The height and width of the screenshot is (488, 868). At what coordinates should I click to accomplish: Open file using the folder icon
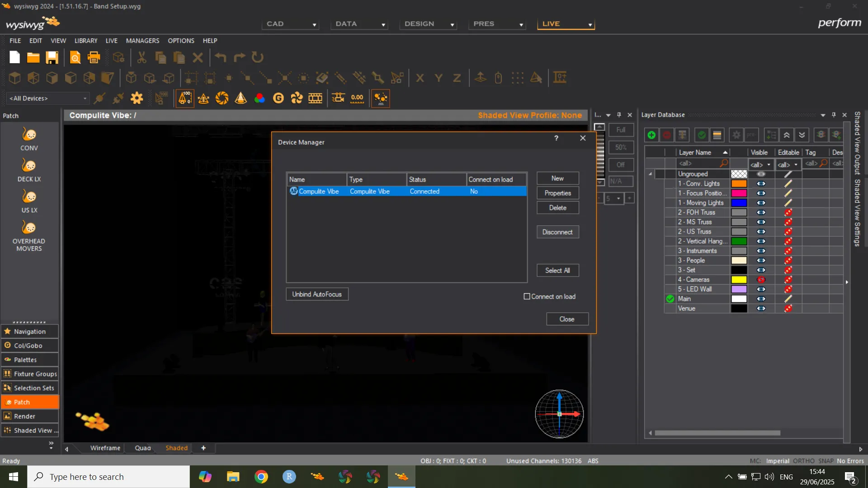coord(33,57)
